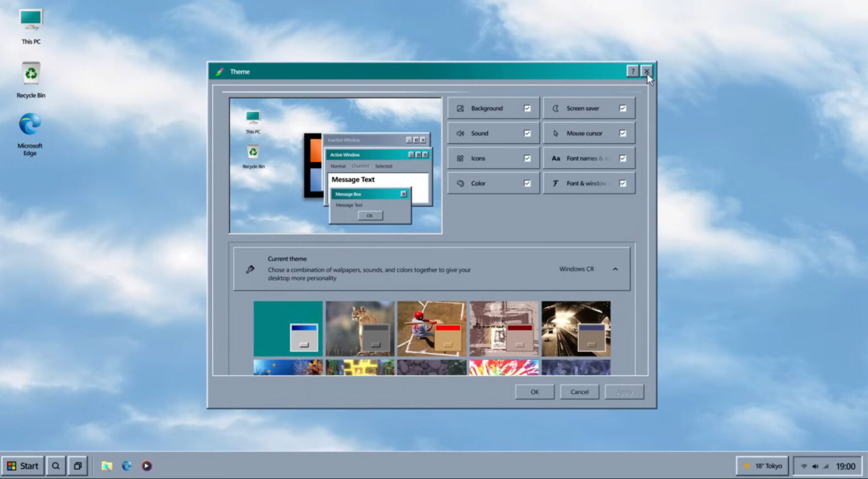This screenshot has width=868, height=479.
Task: Select the teal classic theme thumbnail
Action: click(288, 328)
